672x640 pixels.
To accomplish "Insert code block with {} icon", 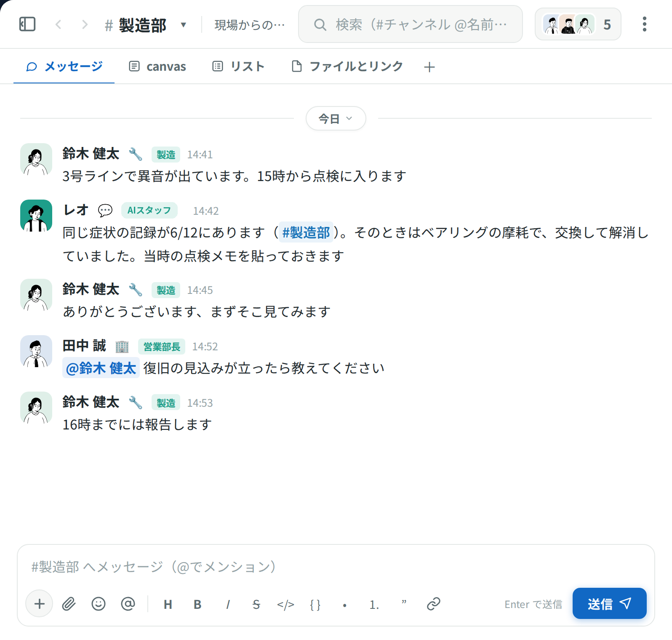I will point(315,605).
